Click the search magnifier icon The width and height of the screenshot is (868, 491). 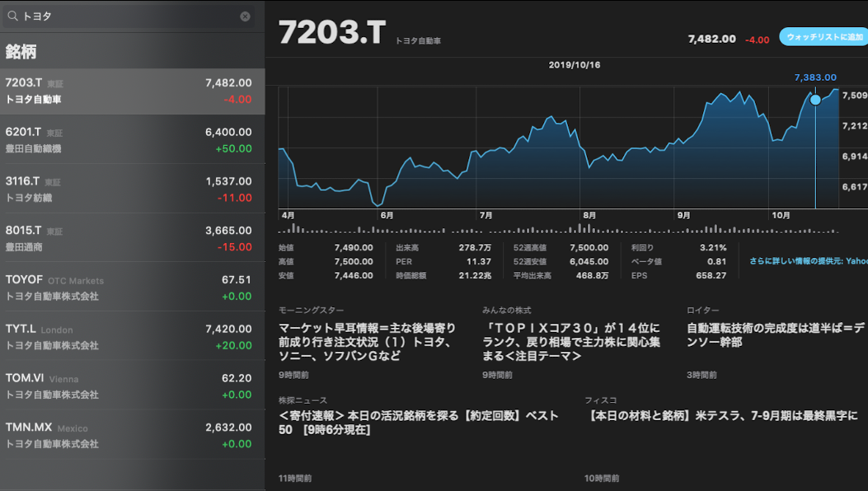pos(12,16)
